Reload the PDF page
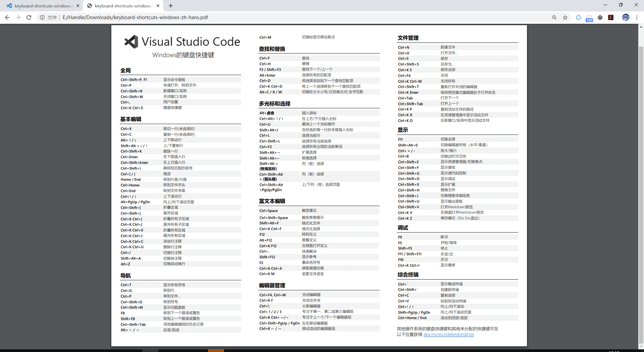The height and width of the screenshot is (352, 644). pos(29,17)
